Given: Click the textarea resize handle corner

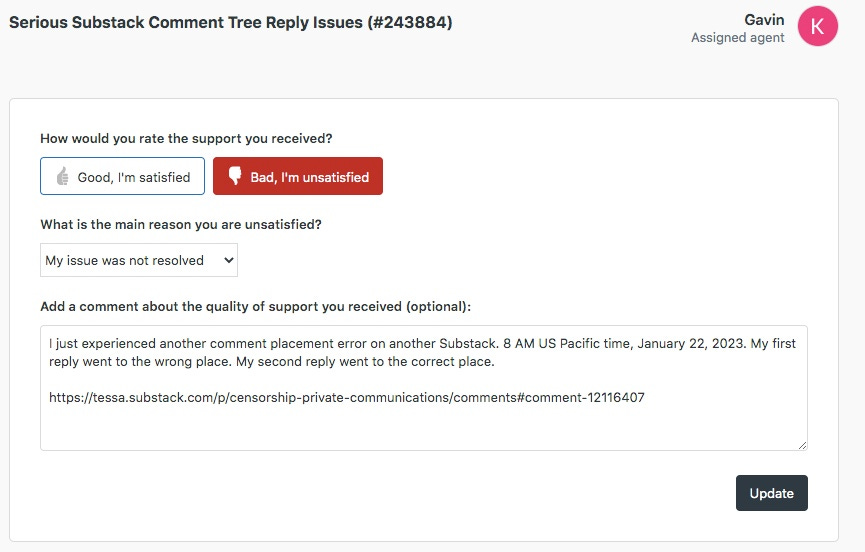Looking at the screenshot, I should [x=803, y=446].
